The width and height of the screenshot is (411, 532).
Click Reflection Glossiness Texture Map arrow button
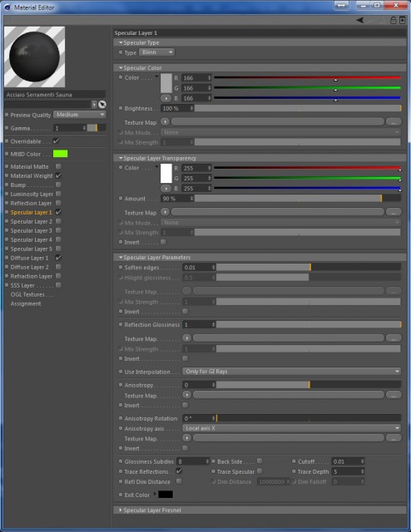[x=186, y=338]
